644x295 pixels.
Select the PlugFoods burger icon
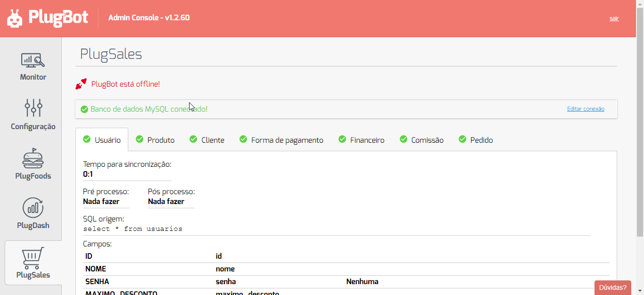pyautogui.click(x=33, y=158)
